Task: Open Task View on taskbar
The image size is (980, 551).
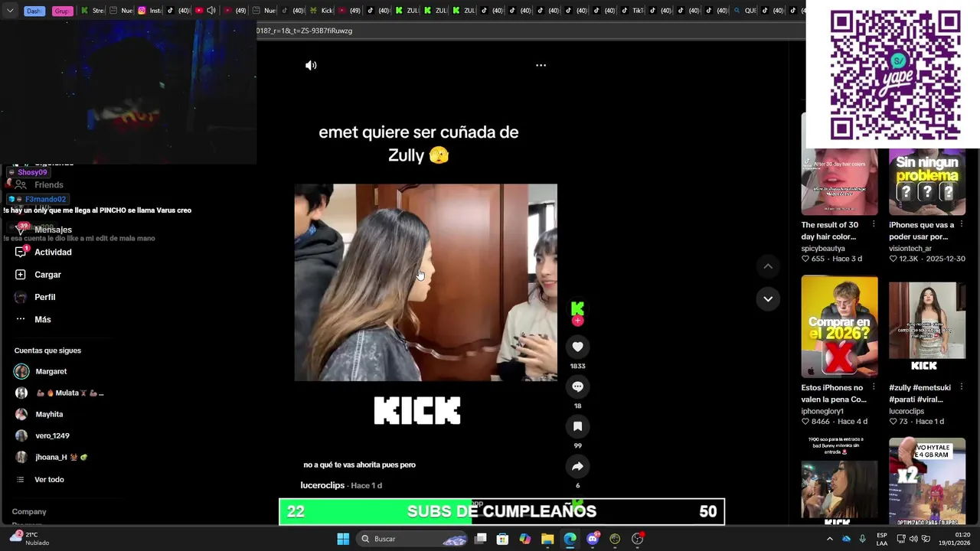Action: point(481,539)
